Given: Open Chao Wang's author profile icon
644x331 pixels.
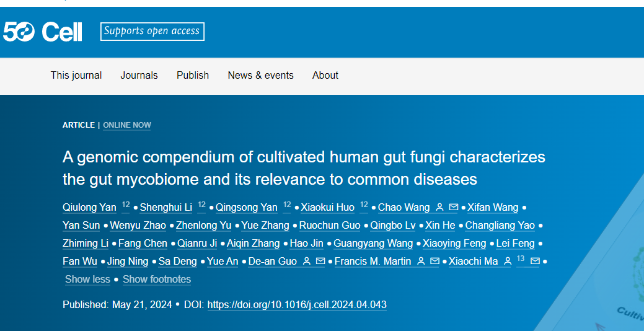Looking at the screenshot, I should pyautogui.click(x=439, y=208).
